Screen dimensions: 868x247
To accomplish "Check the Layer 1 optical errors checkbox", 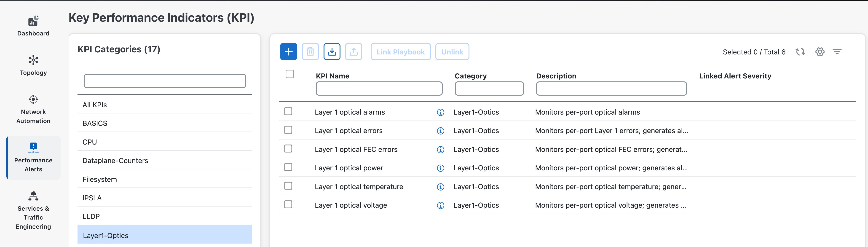I will click(288, 130).
